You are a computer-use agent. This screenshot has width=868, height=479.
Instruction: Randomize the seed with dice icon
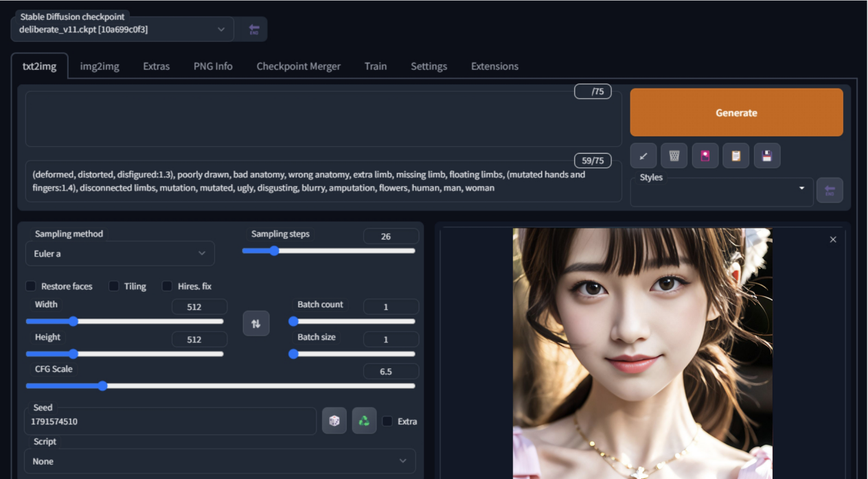334,421
